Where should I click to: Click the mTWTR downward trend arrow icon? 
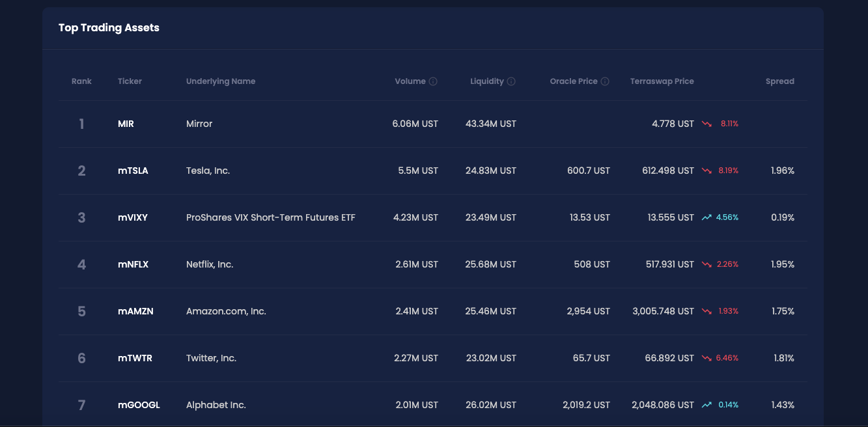tap(707, 358)
